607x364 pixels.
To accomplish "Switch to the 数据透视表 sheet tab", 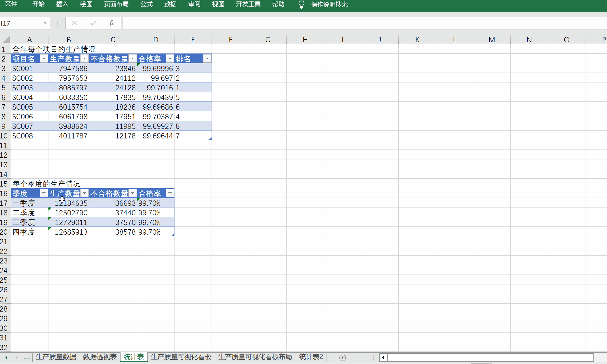I will (100, 357).
